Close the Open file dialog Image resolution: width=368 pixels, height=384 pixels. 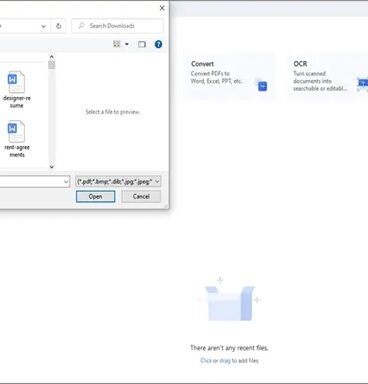pyautogui.click(x=162, y=8)
